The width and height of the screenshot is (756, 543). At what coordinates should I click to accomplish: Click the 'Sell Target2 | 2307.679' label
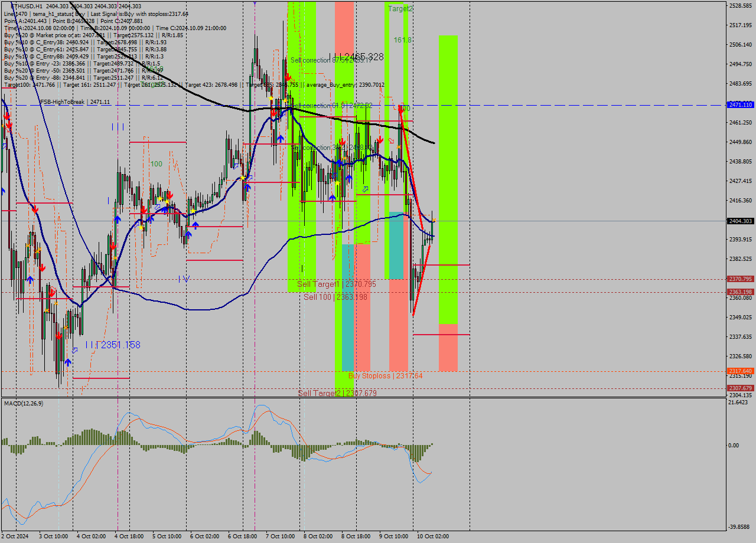[x=337, y=393]
